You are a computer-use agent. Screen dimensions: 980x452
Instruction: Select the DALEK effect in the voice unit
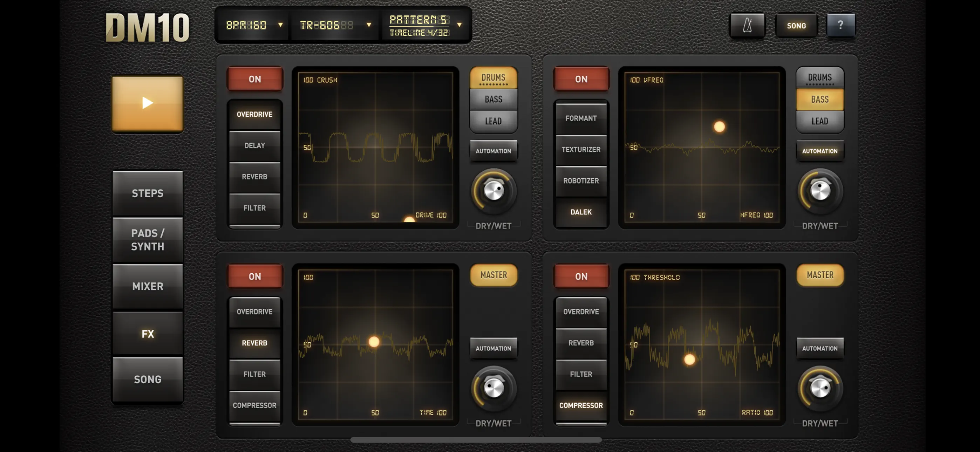[581, 212]
